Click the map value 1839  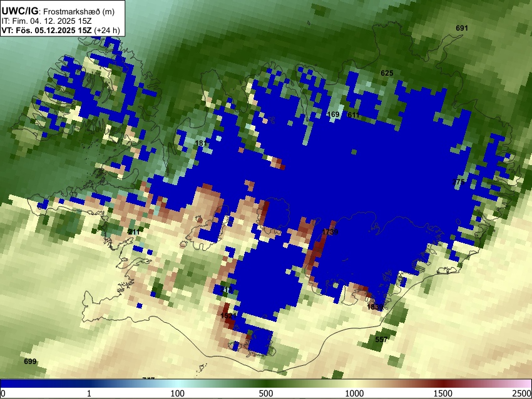pos(375,307)
